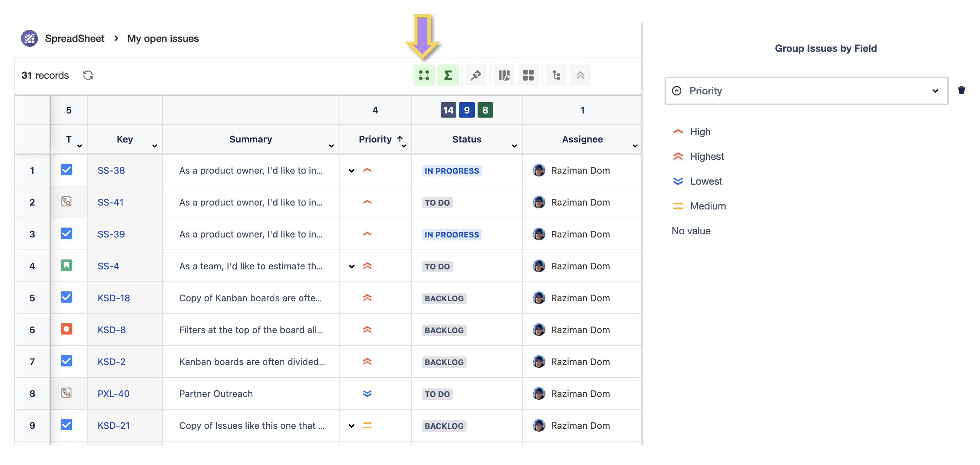Open issue link KSD-2
Viewport: 980px width, 465px height.
tap(111, 362)
